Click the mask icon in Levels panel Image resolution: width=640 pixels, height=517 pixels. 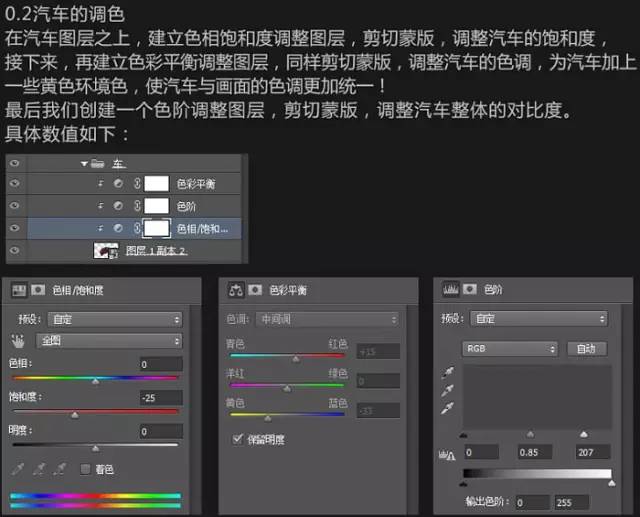467,290
